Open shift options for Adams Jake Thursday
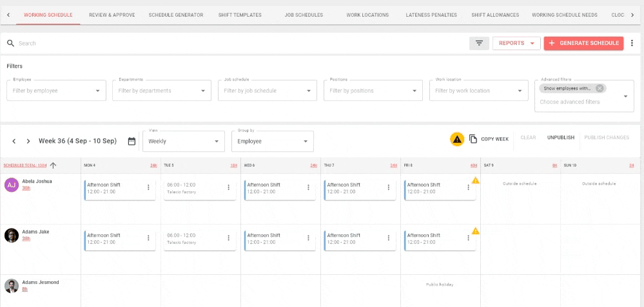The image size is (644, 307). coord(388,237)
